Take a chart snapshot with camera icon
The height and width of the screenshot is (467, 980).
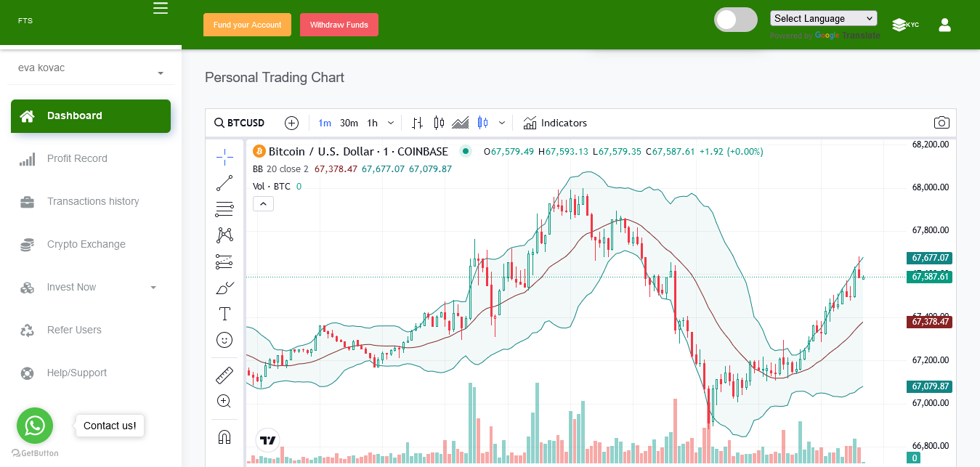pyautogui.click(x=941, y=123)
